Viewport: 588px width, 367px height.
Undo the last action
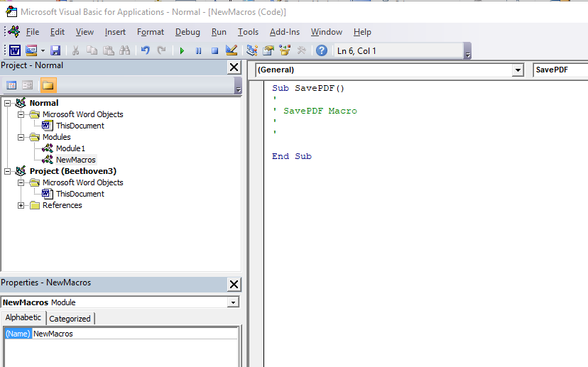145,50
